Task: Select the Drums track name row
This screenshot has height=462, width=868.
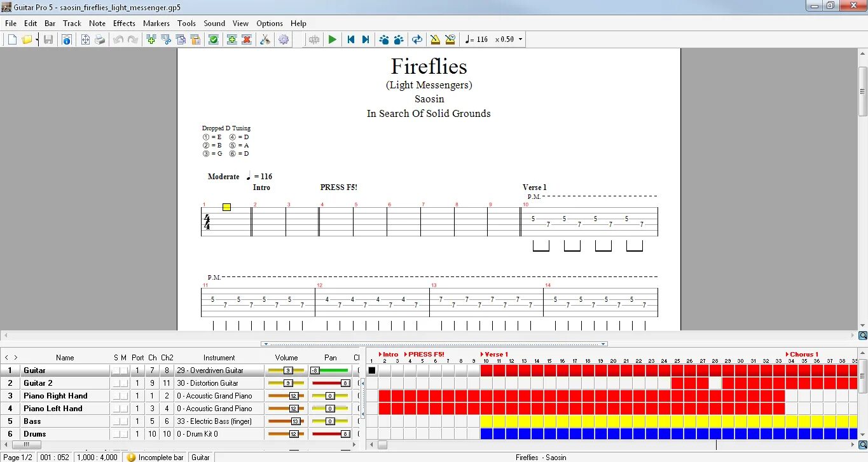Action: pyautogui.click(x=65, y=434)
